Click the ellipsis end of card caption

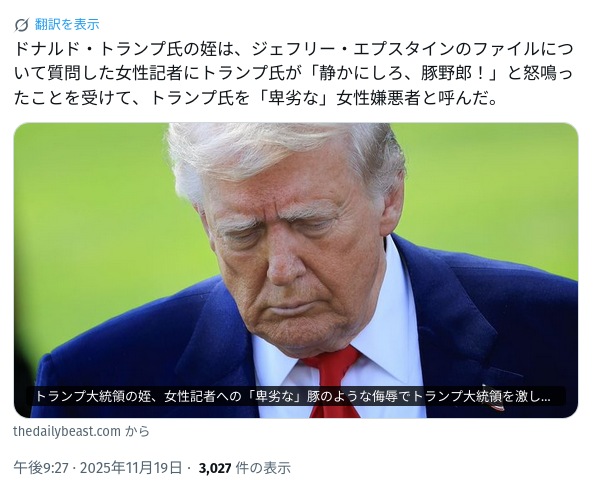point(545,399)
